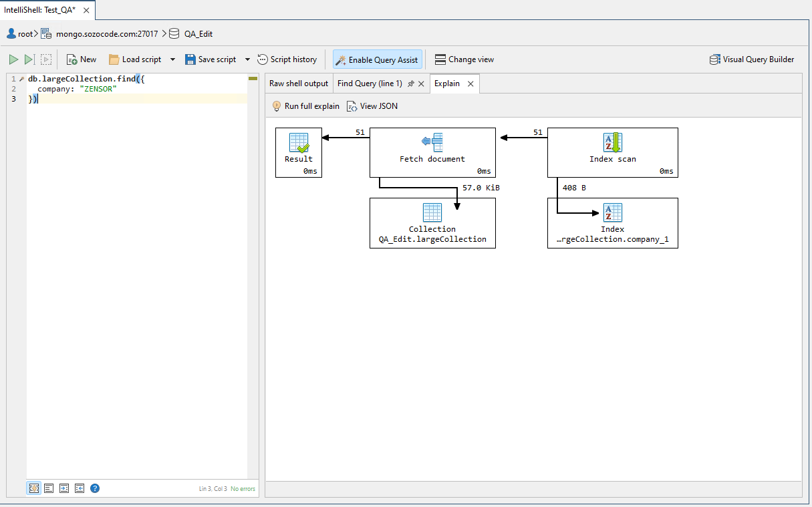Click Change view button
Screen dimensions: 812x507
tap(464, 59)
